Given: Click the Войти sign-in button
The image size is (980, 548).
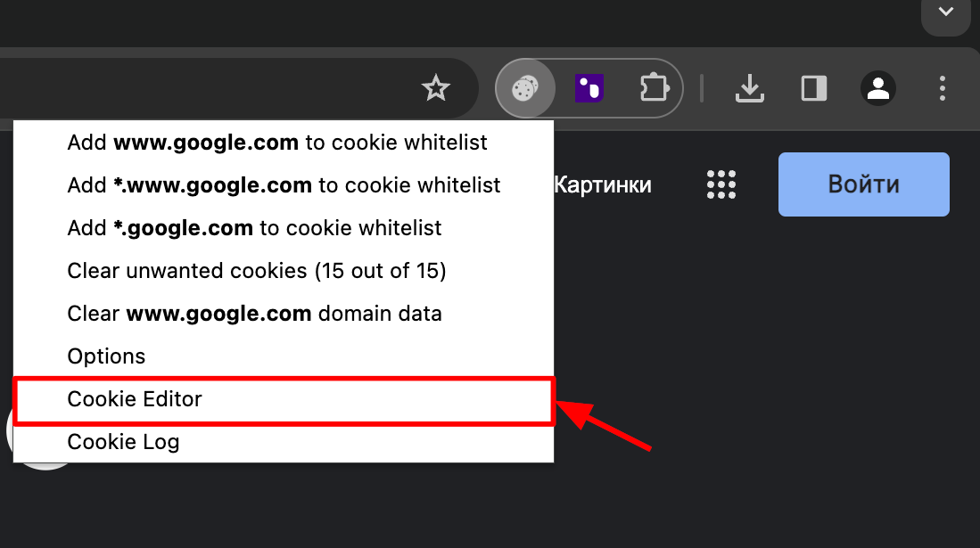Looking at the screenshot, I should (x=863, y=184).
